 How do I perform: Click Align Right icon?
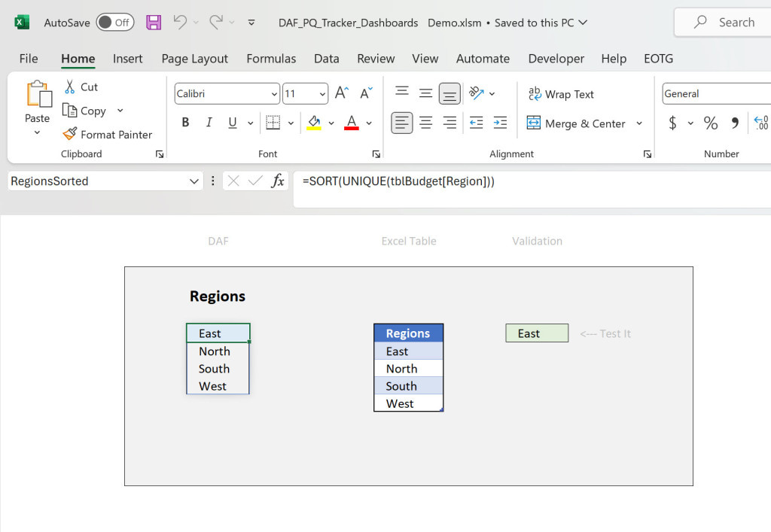[x=449, y=123]
